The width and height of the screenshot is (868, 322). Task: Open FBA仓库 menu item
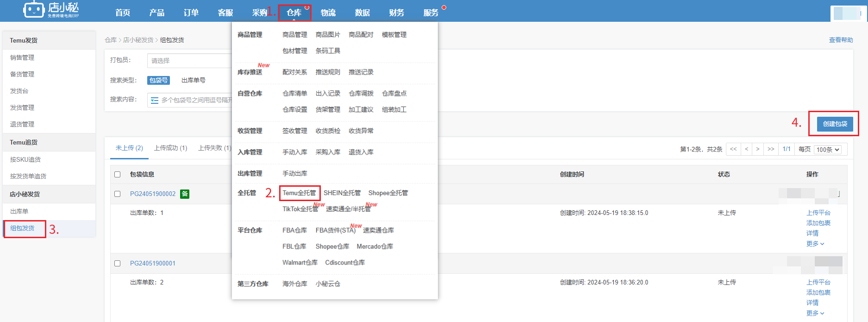click(295, 230)
